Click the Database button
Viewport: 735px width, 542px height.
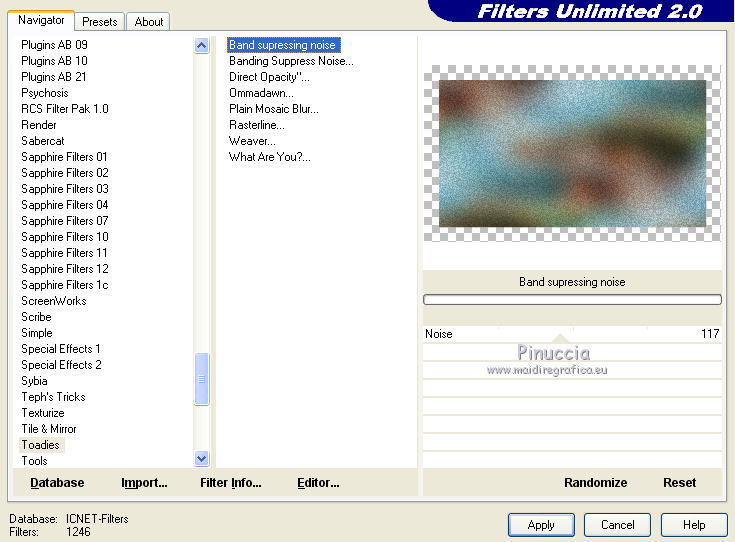coord(57,482)
